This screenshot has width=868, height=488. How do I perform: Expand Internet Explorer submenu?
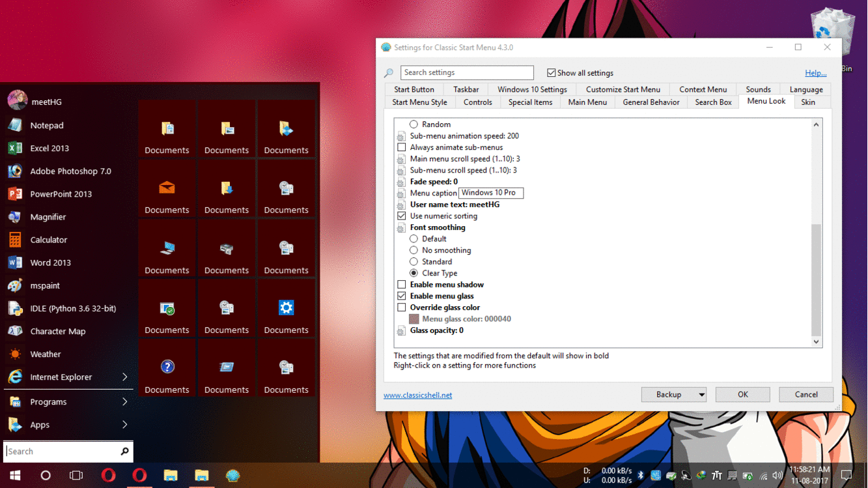click(124, 377)
